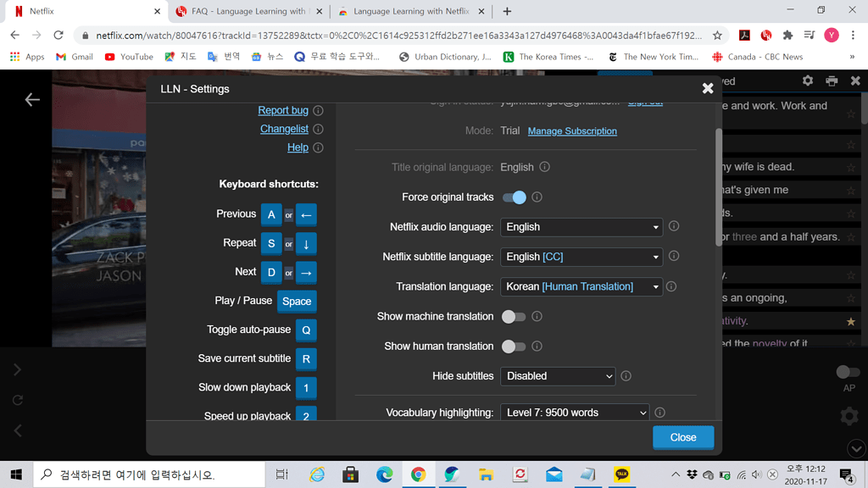This screenshot has height=488, width=868.
Task: Change the Vocabulary highlighting level
Action: coord(574,413)
